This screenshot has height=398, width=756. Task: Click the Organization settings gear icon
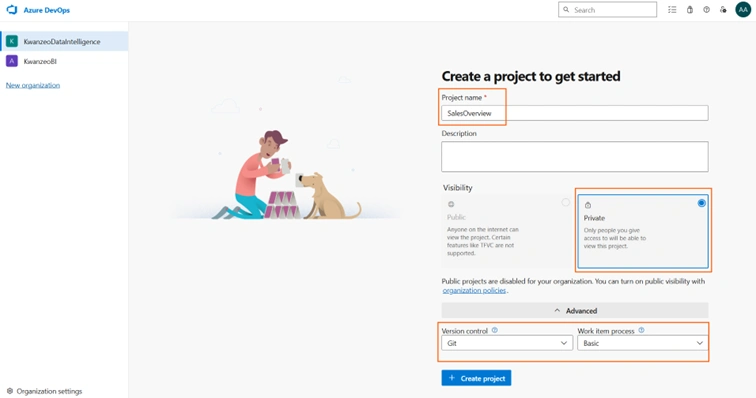(x=10, y=391)
